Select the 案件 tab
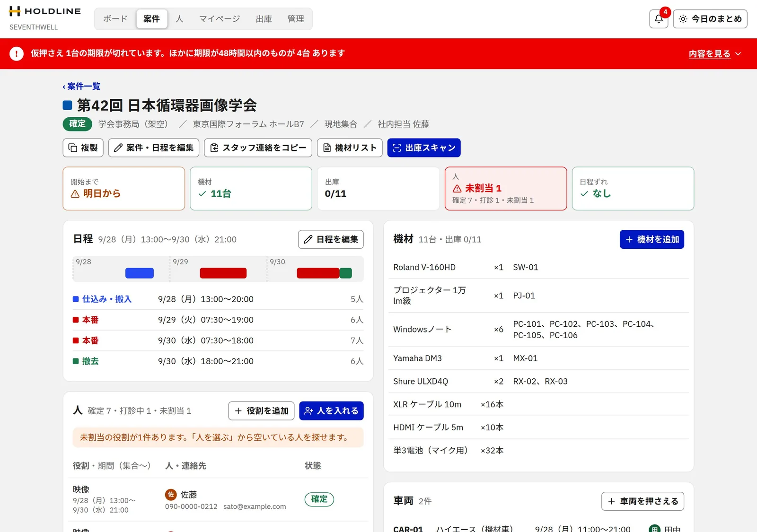The image size is (757, 532). click(152, 19)
